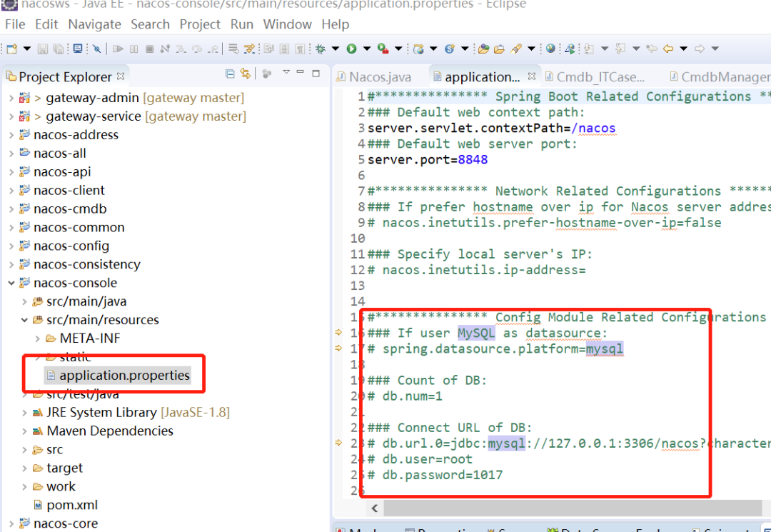The image size is (771, 532).
Task: Open the Project Explorer View Menu triangle
Action: [x=286, y=72]
